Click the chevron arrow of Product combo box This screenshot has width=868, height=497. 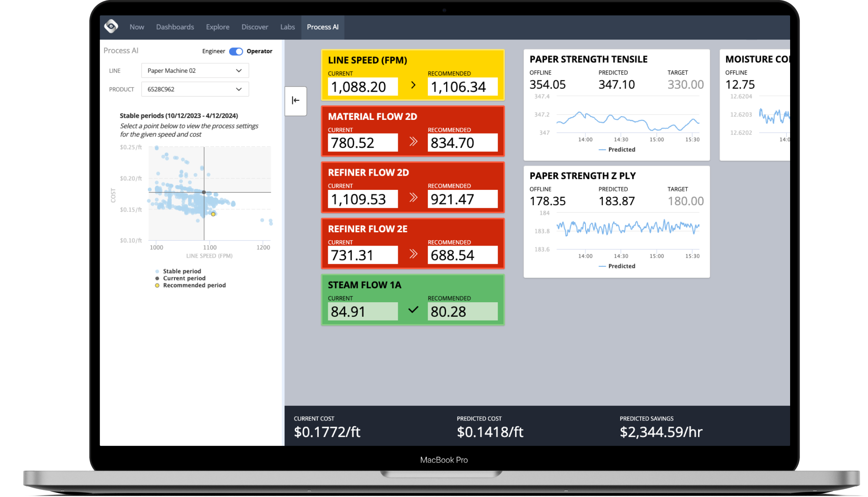tap(239, 89)
